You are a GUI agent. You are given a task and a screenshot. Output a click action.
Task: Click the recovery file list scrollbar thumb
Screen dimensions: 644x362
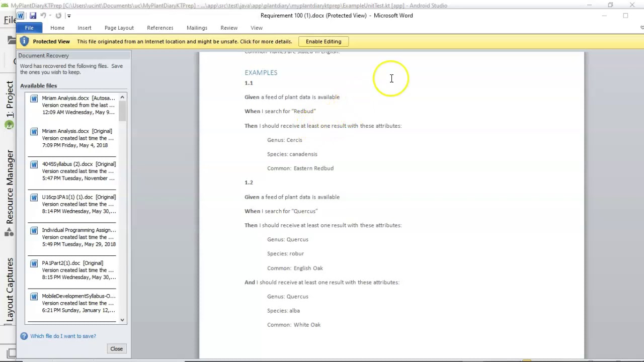122,111
